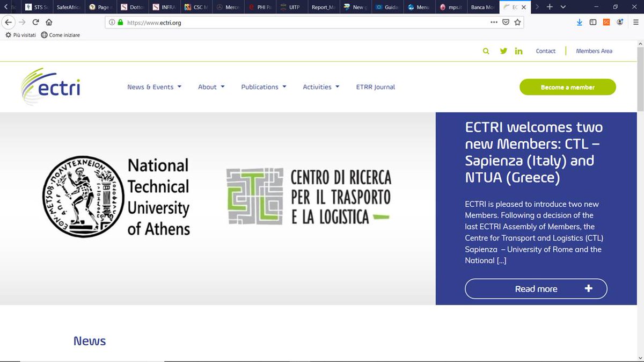
Task: Click the Become a member button
Action: 568,87
